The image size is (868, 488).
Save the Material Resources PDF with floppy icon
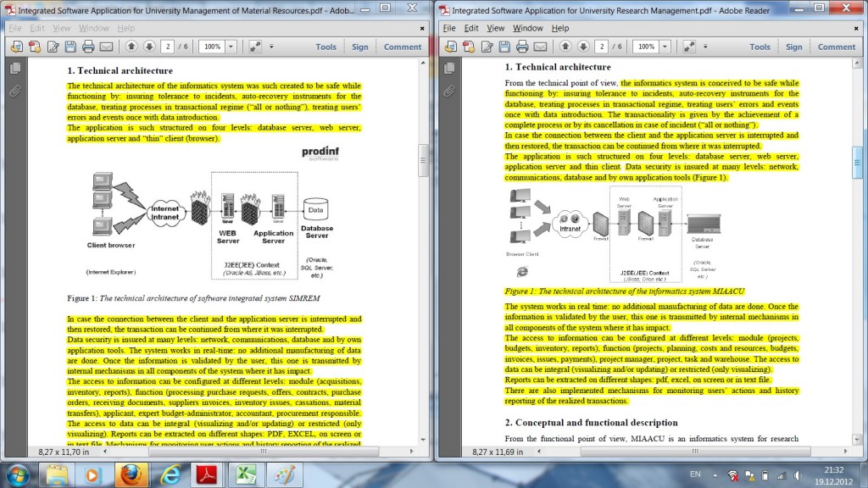tap(70, 47)
